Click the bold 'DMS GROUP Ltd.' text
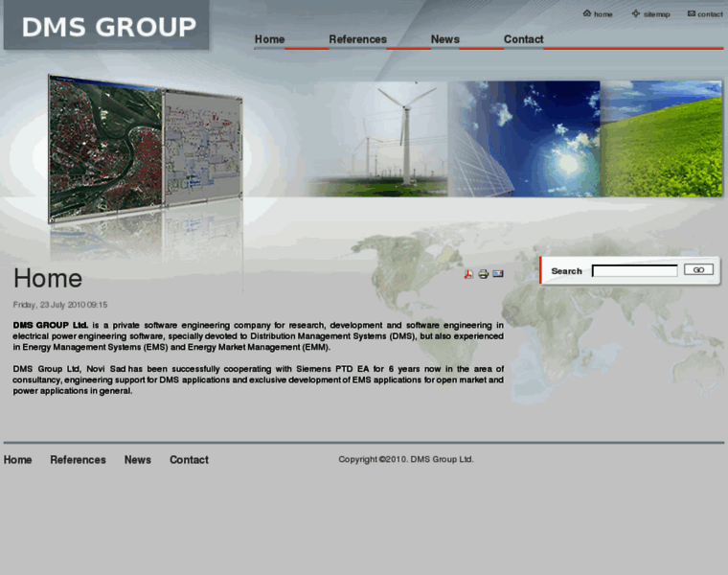 (x=50, y=325)
